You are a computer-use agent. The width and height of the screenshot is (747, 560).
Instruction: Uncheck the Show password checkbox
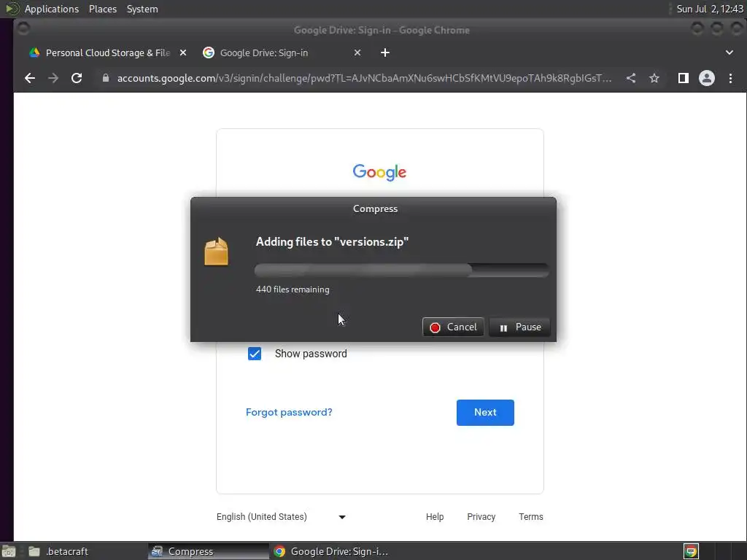click(255, 354)
